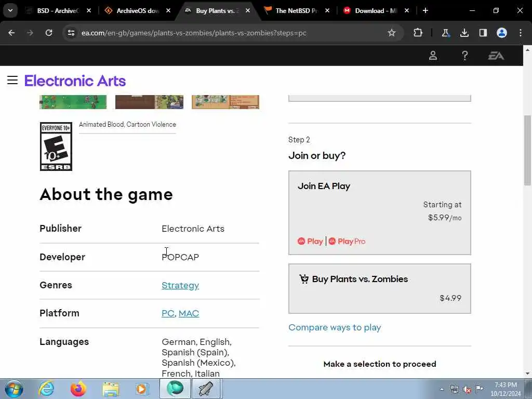Reload the current page
Image resolution: width=532 pixels, height=399 pixels.
point(49,33)
